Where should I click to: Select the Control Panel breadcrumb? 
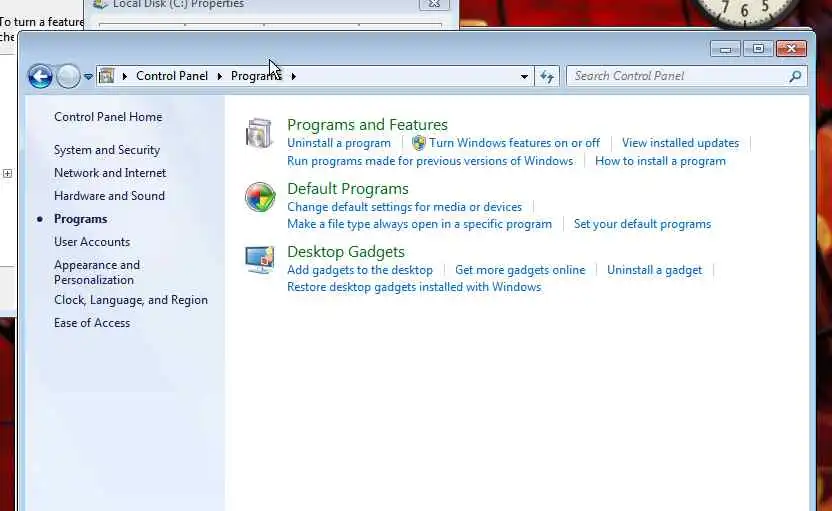tap(172, 76)
